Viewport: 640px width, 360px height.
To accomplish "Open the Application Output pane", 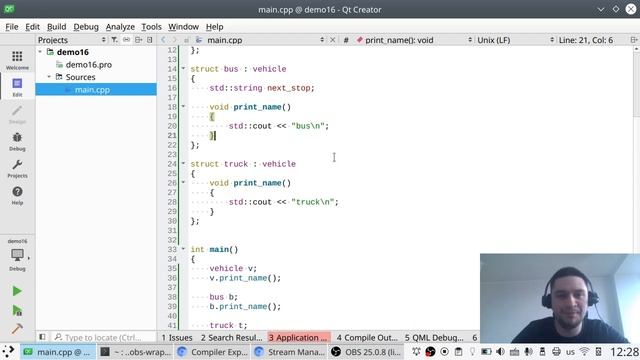I will click(299, 338).
